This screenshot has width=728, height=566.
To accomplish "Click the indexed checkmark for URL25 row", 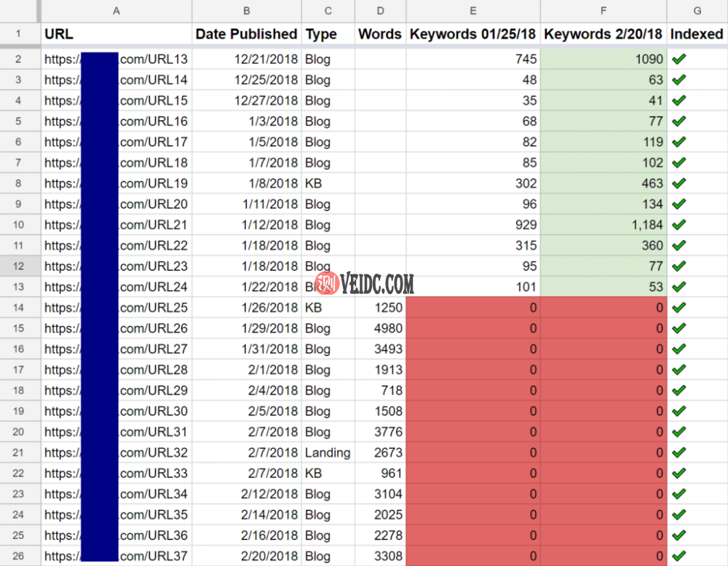I will point(678,307).
